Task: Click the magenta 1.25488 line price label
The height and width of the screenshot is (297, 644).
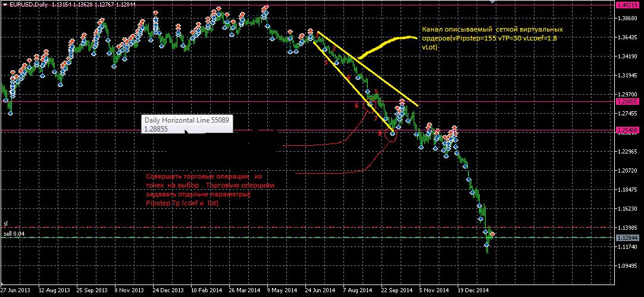Action: [627, 130]
